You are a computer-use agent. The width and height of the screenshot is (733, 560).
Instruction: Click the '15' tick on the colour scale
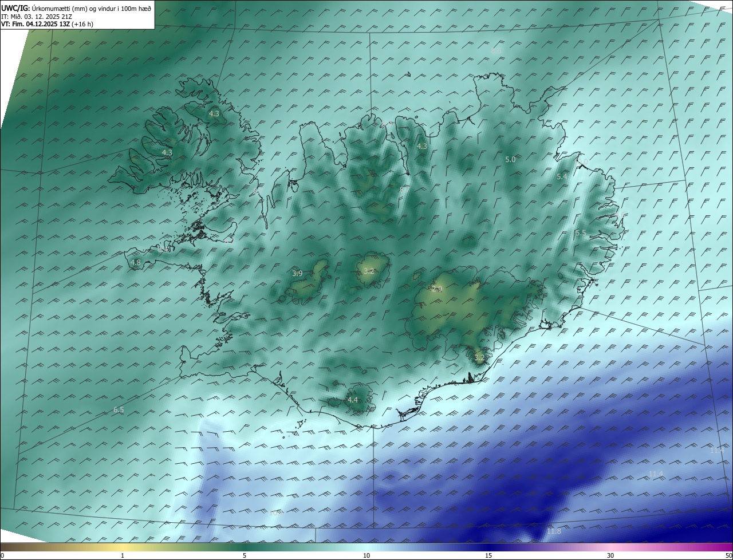coord(488,555)
